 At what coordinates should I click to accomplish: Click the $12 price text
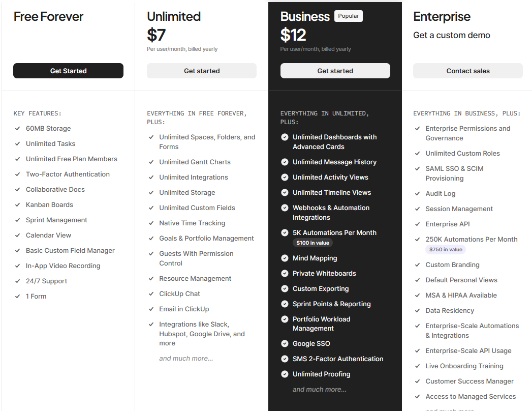(293, 35)
